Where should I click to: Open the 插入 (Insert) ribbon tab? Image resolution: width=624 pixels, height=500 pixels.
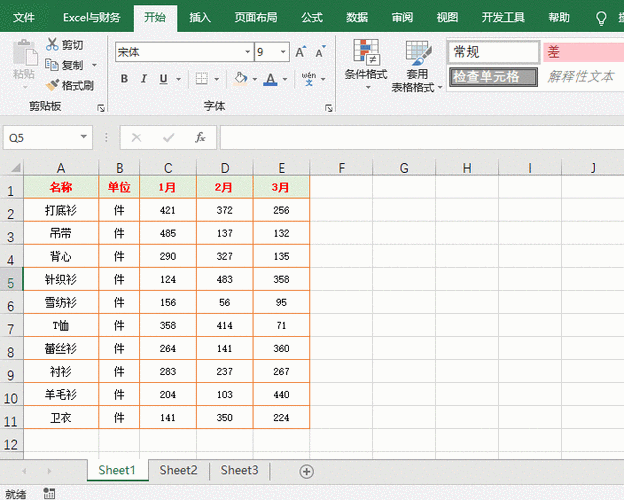tap(200, 18)
